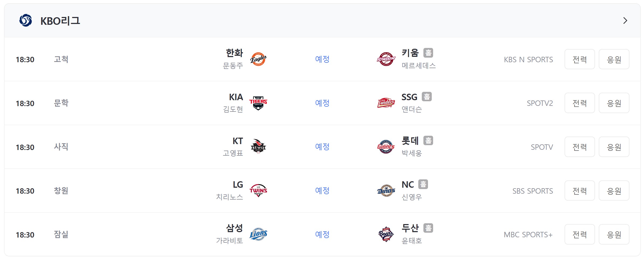Open the SSG Landers logo
Screen dimensions: 644x258
point(386,103)
